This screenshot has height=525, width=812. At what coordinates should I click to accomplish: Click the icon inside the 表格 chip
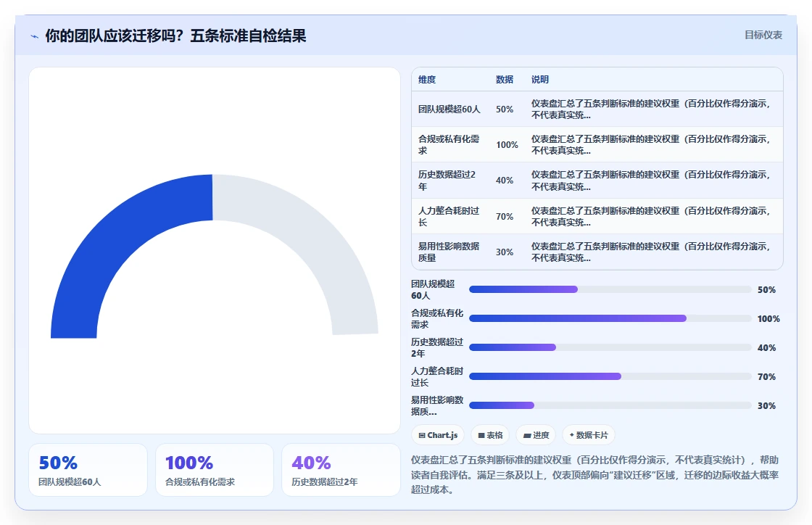coord(481,435)
